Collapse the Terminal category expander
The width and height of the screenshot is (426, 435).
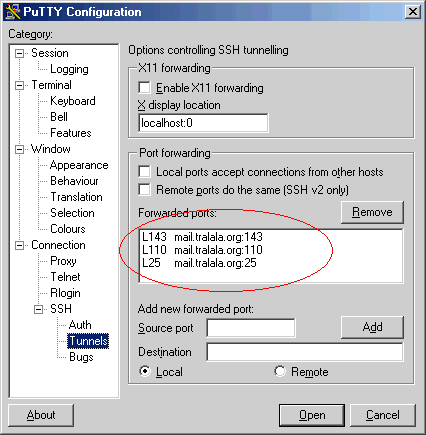(x=20, y=85)
